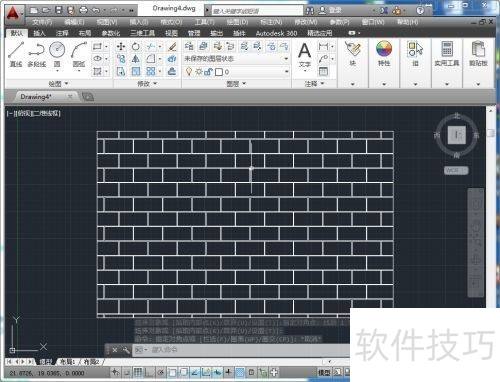Select the Line (直线) draw tool
The image size is (500, 382).
[16, 54]
